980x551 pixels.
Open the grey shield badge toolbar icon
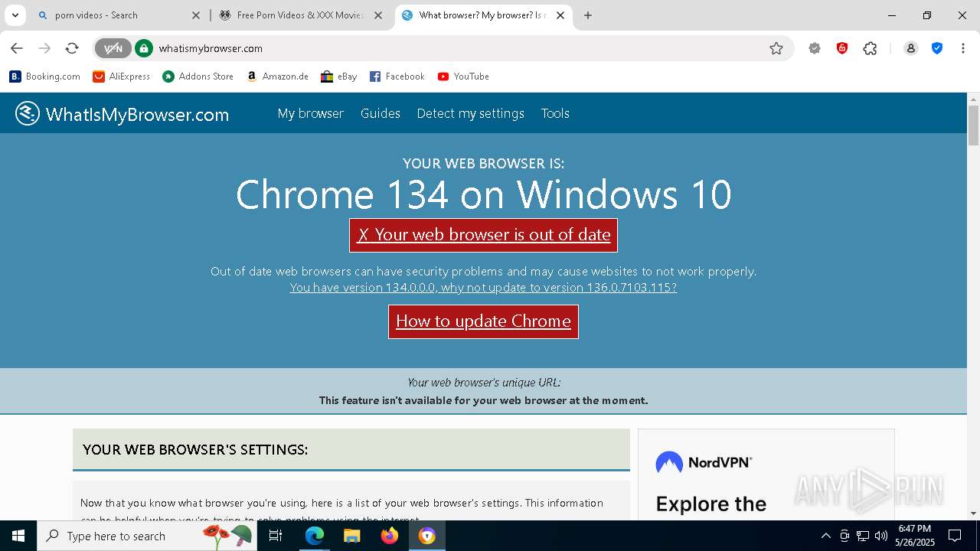pyautogui.click(x=815, y=48)
